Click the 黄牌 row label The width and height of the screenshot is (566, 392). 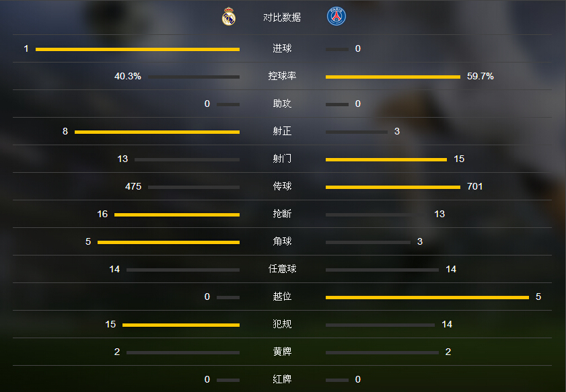pos(282,352)
